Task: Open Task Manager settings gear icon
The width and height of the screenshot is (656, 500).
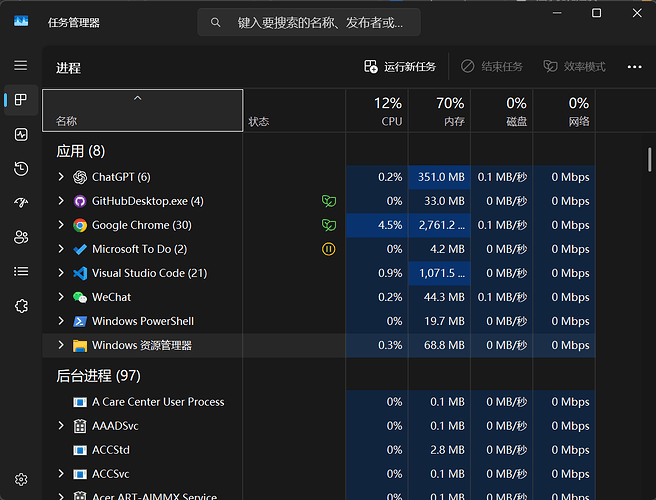Action: coord(21,479)
